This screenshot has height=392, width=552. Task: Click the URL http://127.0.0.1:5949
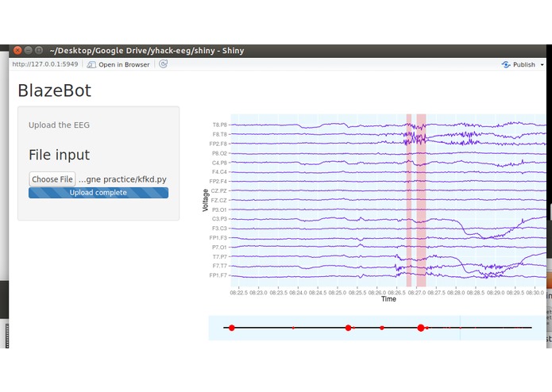pos(45,64)
